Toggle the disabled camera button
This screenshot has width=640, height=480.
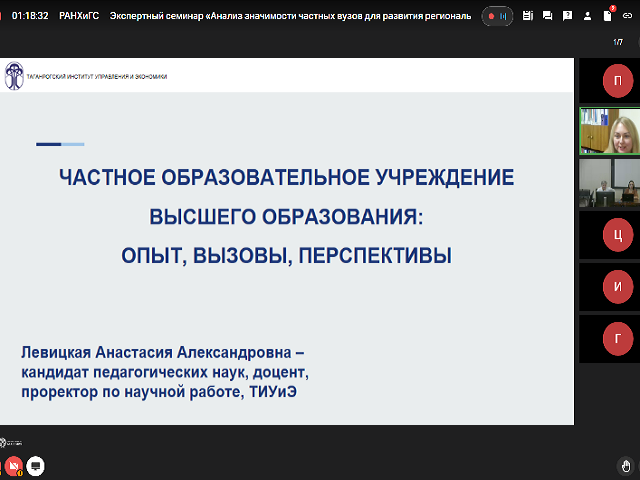point(13,466)
